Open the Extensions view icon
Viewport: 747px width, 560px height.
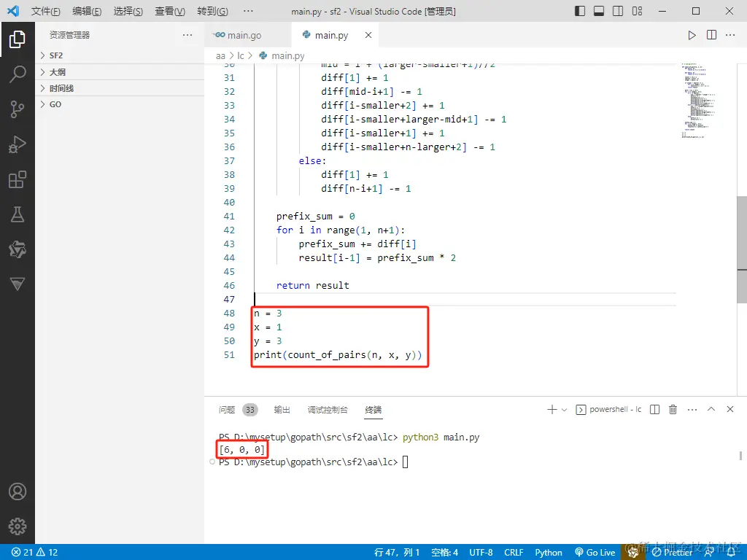[18, 179]
